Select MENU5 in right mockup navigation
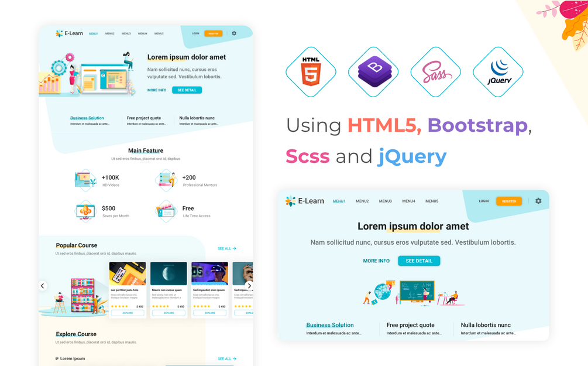 pyautogui.click(x=432, y=201)
